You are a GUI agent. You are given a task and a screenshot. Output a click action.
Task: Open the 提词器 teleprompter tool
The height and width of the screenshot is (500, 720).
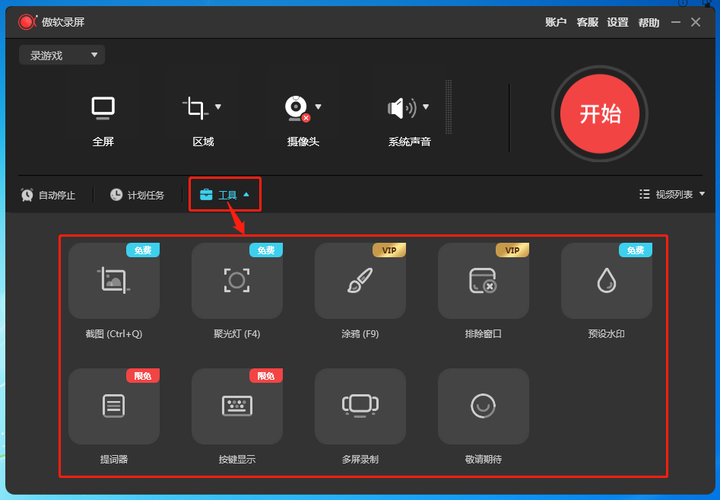pos(114,406)
